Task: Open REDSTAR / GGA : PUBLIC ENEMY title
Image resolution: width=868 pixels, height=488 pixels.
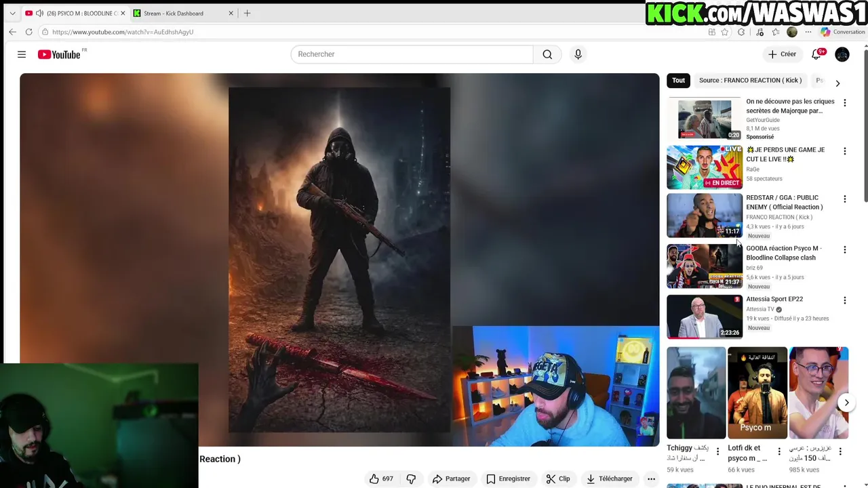Action: click(x=785, y=203)
